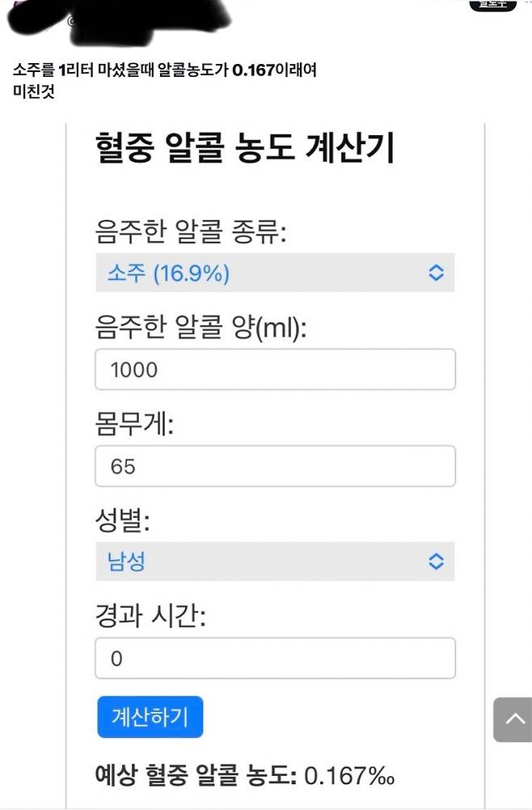This screenshot has height=810, width=532.
Task: Tap the 골프도 badge at top right
Action: pos(491,6)
